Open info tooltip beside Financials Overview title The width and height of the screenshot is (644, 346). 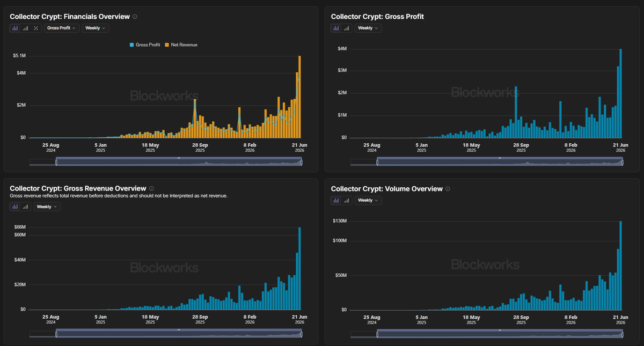pyautogui.click(x=135, y=17)
